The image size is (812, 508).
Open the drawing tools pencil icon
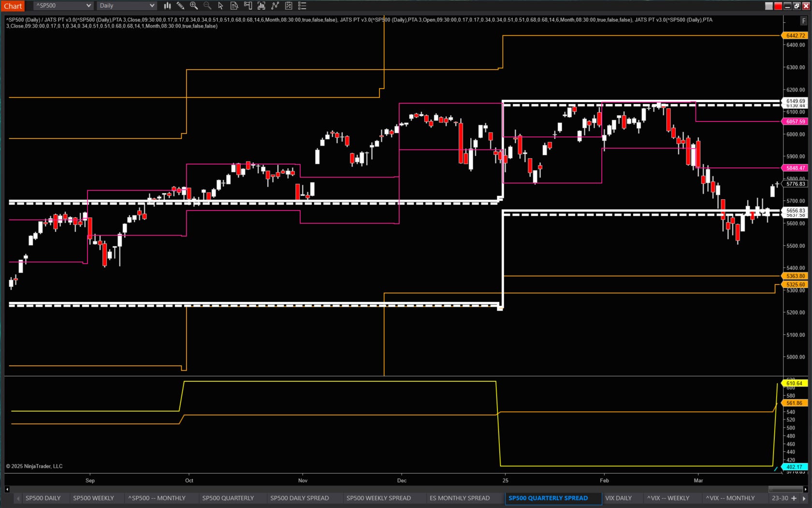180,5
